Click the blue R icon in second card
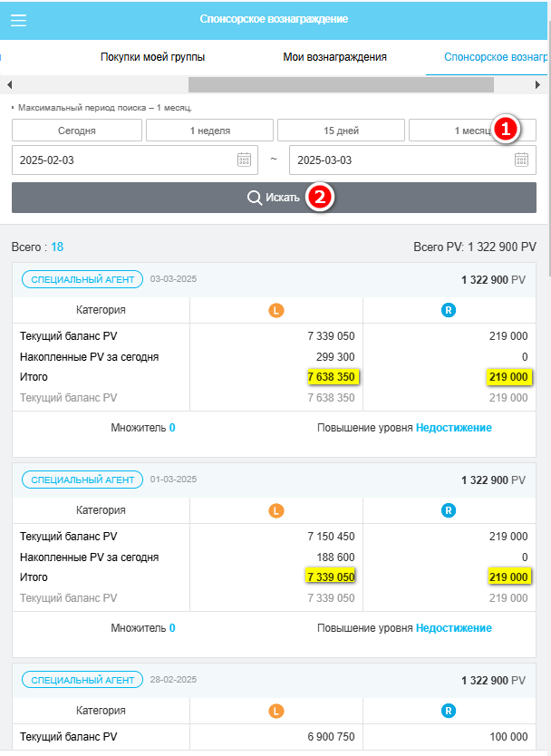 [449, 510]
